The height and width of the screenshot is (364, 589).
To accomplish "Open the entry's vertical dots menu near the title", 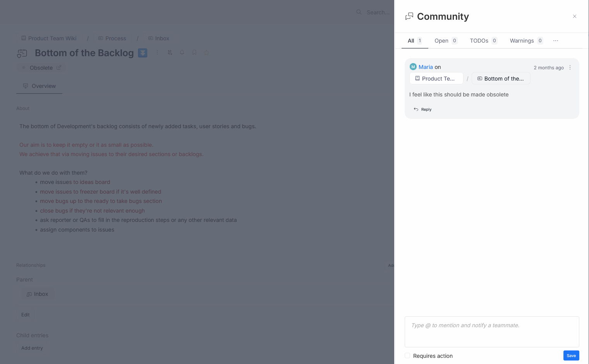I will coord(157,52).
